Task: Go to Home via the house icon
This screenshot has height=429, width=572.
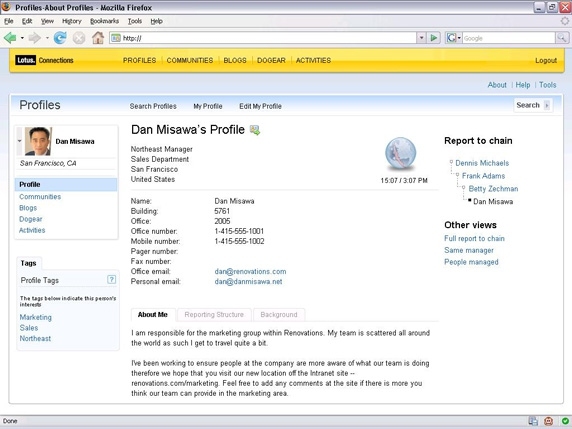Action: click(x=98, y=38)
